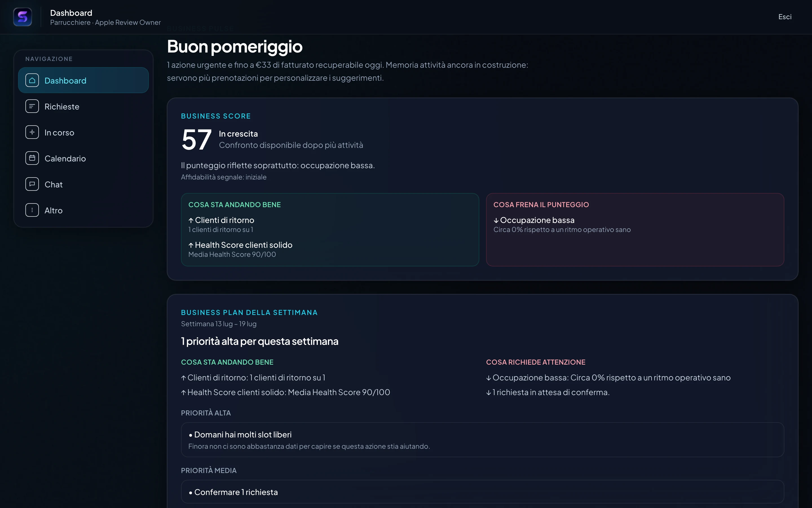The height and width of the screenshot is (508, 812).
Task: Click the 'Buon pomeriggio' greeting heading
Action: point(235,46)
